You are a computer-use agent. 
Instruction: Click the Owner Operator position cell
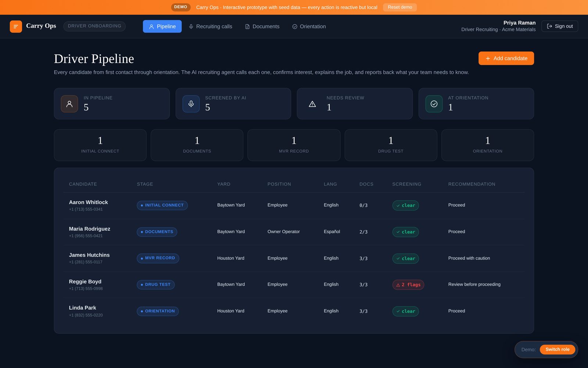[x=284, y=232]
